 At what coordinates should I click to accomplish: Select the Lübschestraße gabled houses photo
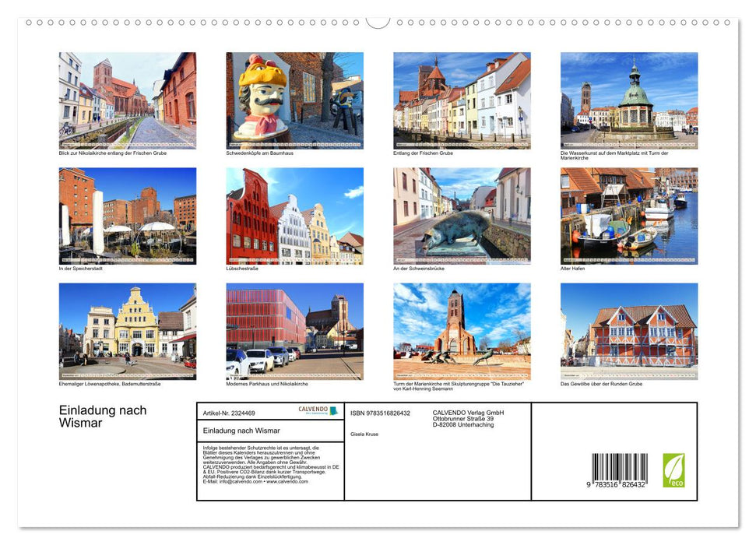(x=294, y=216)
